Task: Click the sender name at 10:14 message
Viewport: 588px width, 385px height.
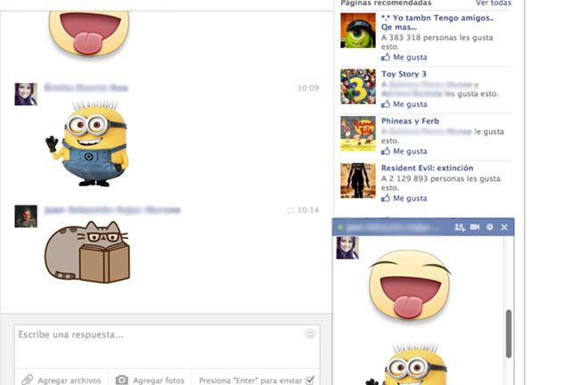Action: [112, 209]
